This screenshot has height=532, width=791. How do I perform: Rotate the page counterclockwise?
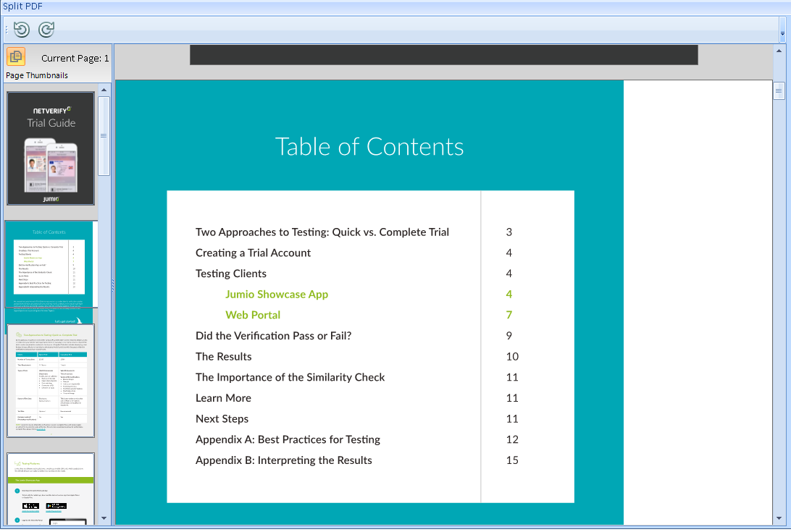(21, 29)
